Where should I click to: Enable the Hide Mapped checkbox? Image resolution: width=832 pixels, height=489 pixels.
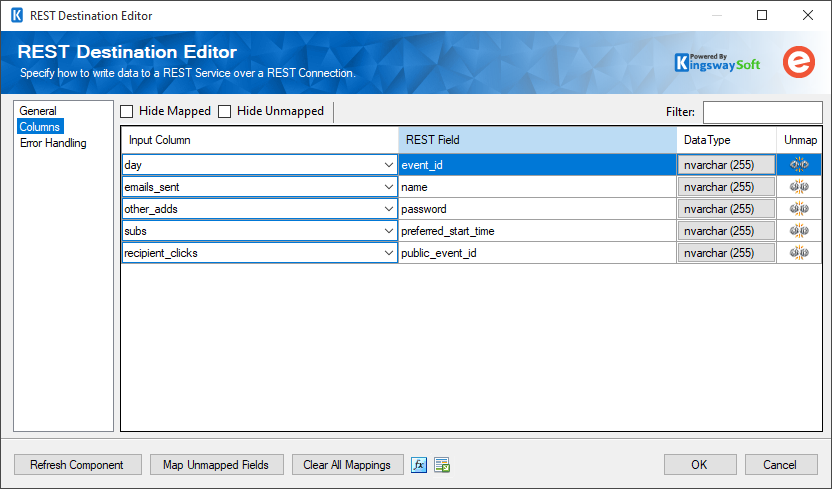coord(126,111)
